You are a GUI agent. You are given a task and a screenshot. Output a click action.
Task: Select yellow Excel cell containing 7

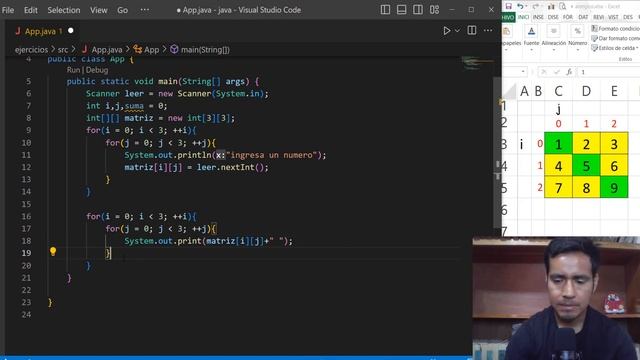coord(558,187)
